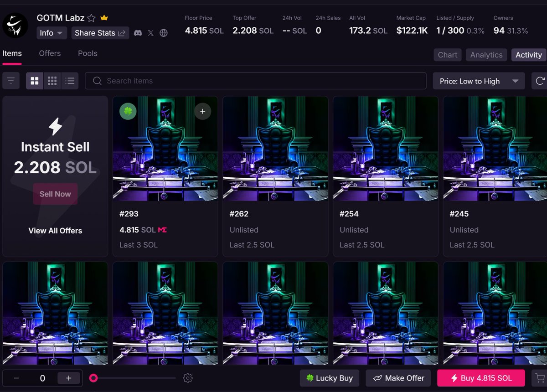547x392 pixels.
Task: Click the sweep count field showing 0
Action: point(42,378)
